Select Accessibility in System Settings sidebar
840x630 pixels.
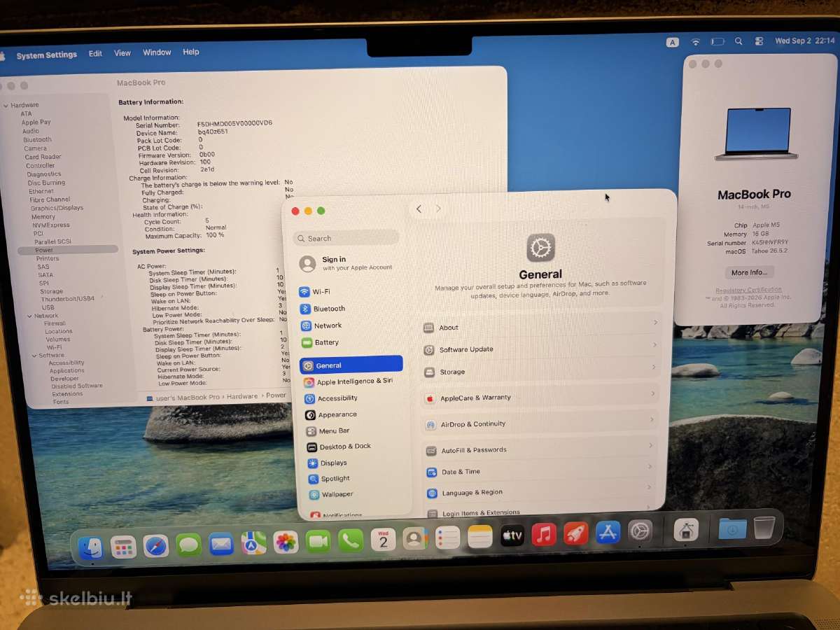(330, 398)
